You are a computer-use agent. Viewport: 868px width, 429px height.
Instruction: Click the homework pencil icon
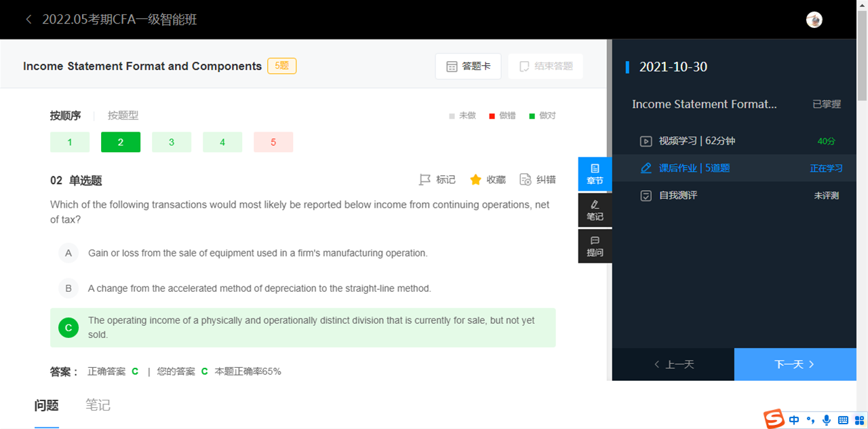(x=646, y=168)
